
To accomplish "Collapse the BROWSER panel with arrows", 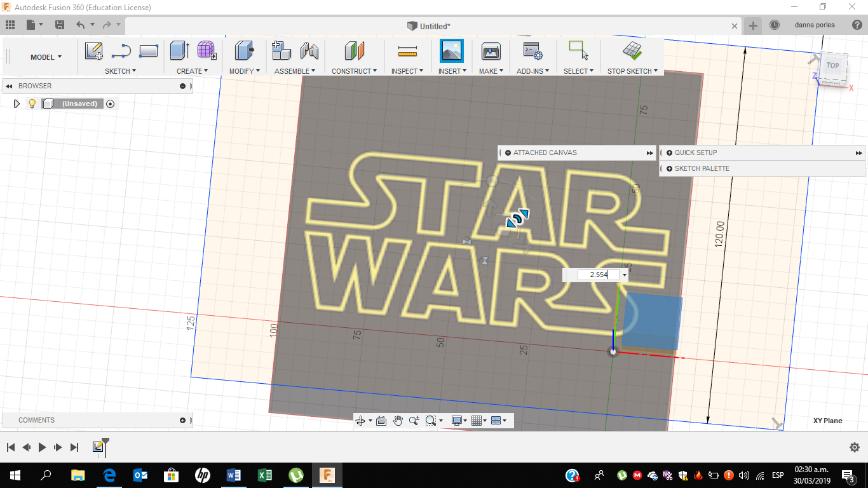I will point(10,86).
